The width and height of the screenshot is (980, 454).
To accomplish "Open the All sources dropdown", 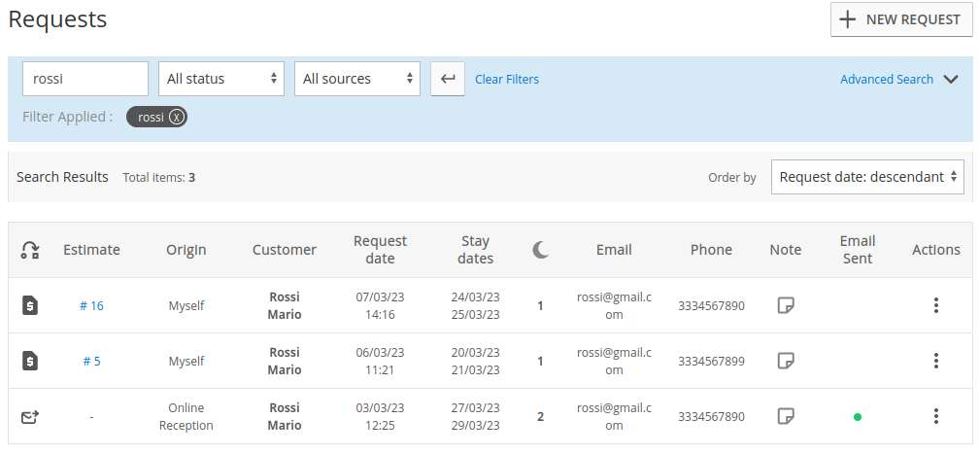I will tap(356, 79).
